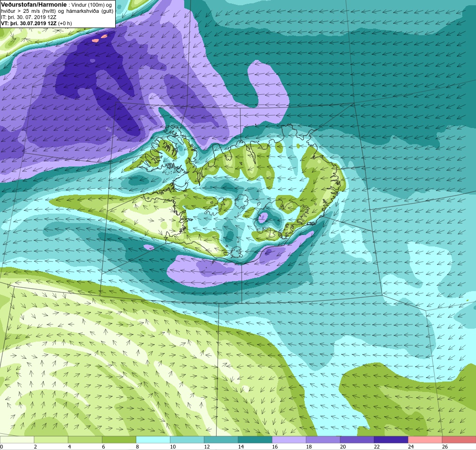Select the legend swatch between 2 and 4
This screenshot has width=476, height=450.
pos(51,440)
